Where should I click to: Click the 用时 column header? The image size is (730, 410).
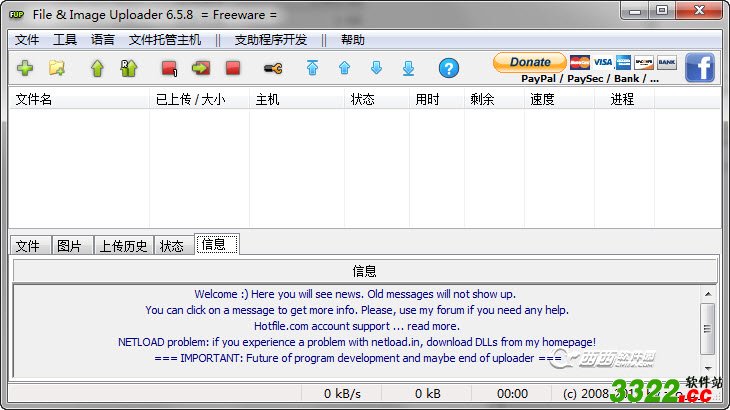437,99
